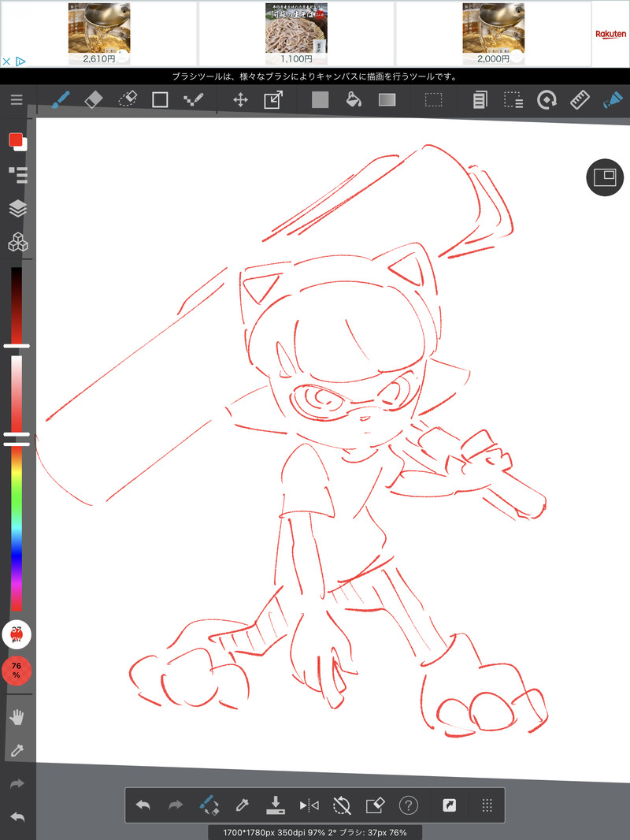
Task: Open the selection menu icon with lines
Action: coord(513,100)
